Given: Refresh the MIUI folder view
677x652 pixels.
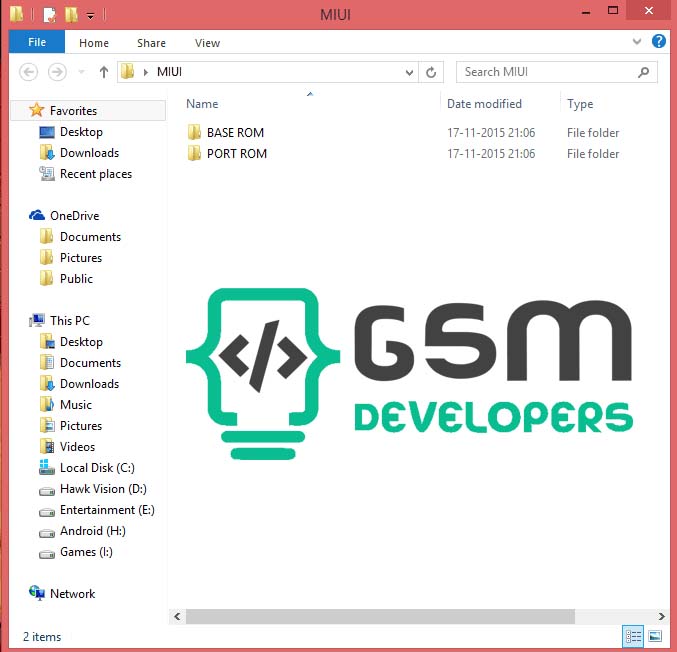Looking at the screenshot, I should tap(431, 72).
